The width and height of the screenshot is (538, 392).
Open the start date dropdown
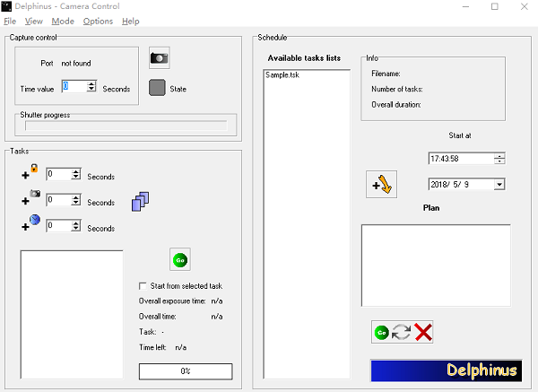point(499,184)
